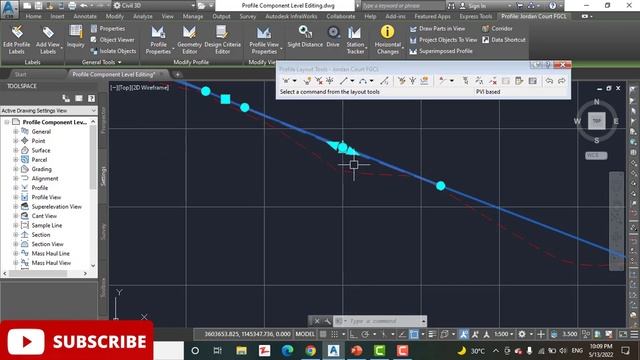
Task: Toggle lineweight display in status bar
Action: click(x=432, y=334)
